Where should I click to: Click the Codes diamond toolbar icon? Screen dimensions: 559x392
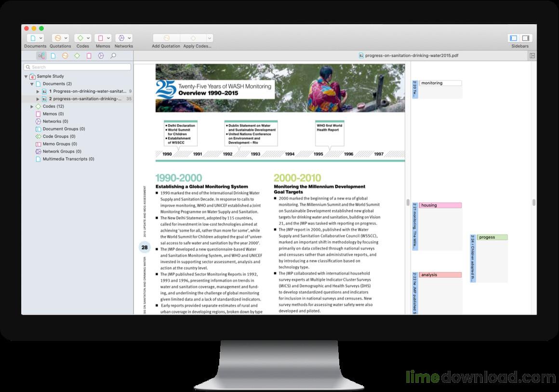[80, 38]
